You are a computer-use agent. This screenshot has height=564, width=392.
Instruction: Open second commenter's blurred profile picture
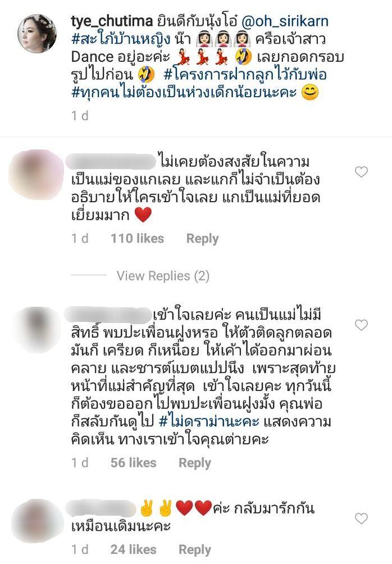click(x=36, y=329)
